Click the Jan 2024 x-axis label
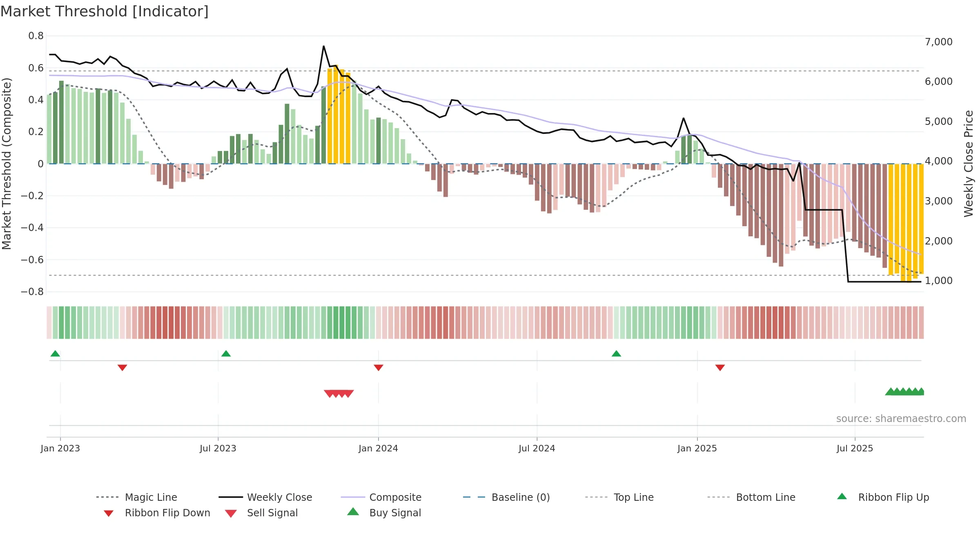Image resolution: width=980 pixels, height=551 pixels. coord(379,448)
